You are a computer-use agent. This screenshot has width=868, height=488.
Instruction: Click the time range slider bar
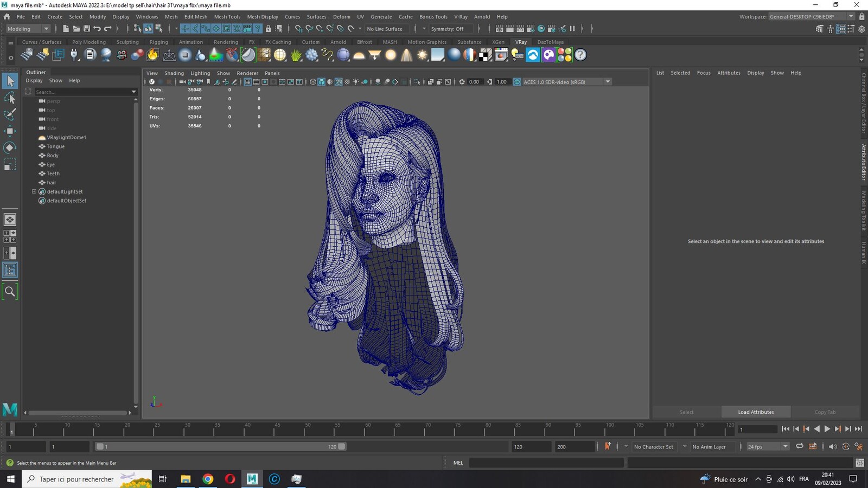click(x=220, y=447)
